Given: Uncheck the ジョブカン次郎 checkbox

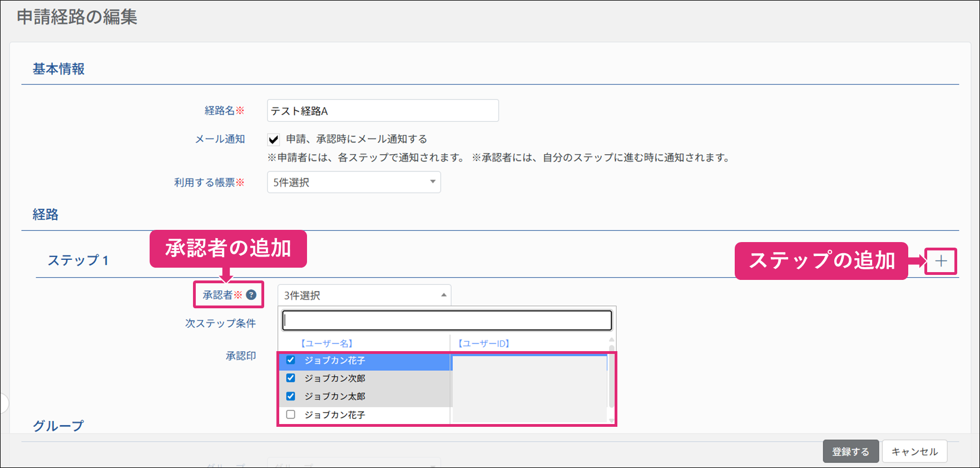Looking at the screenshot, I should [290, 378].
